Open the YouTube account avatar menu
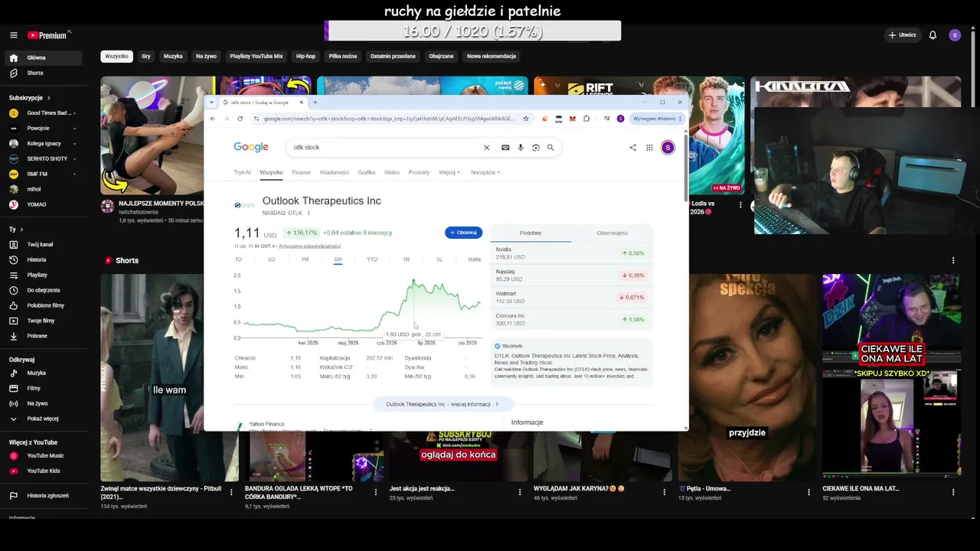The height and width of the screenshot is (551, 980). (954, 35)
